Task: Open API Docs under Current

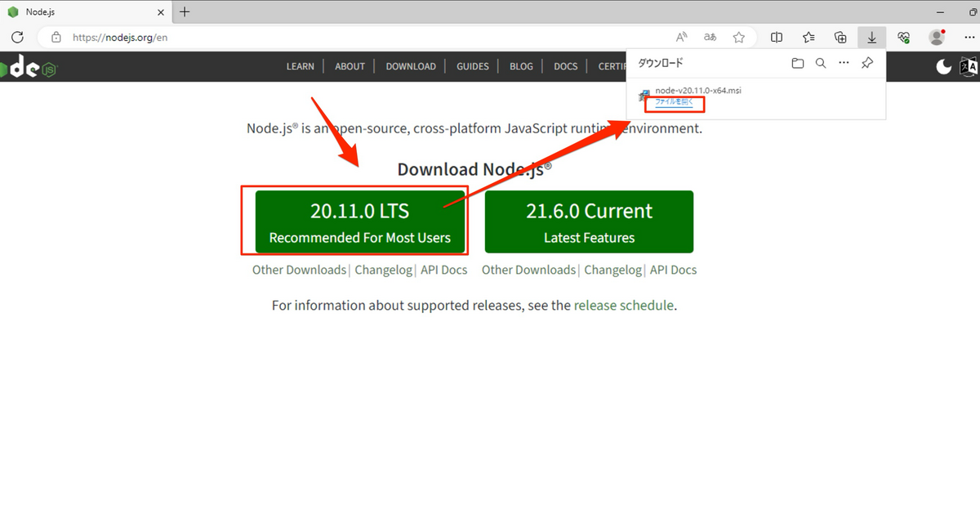Action: pyautogui.click(x=674, y=270)
